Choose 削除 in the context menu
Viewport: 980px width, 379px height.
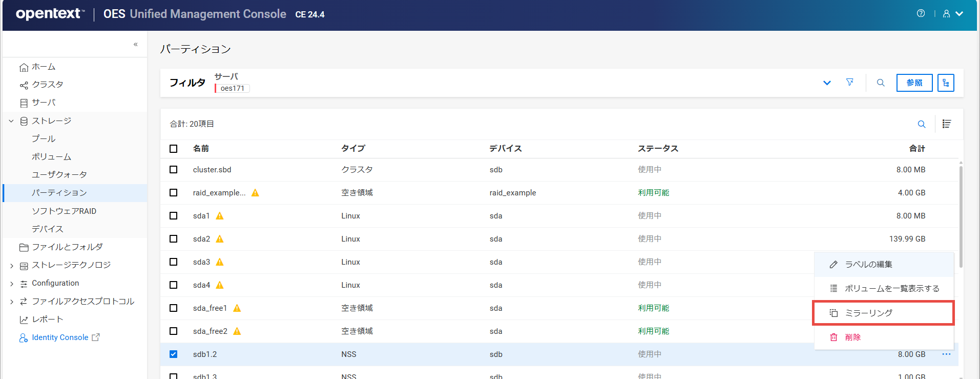(852, 337)
